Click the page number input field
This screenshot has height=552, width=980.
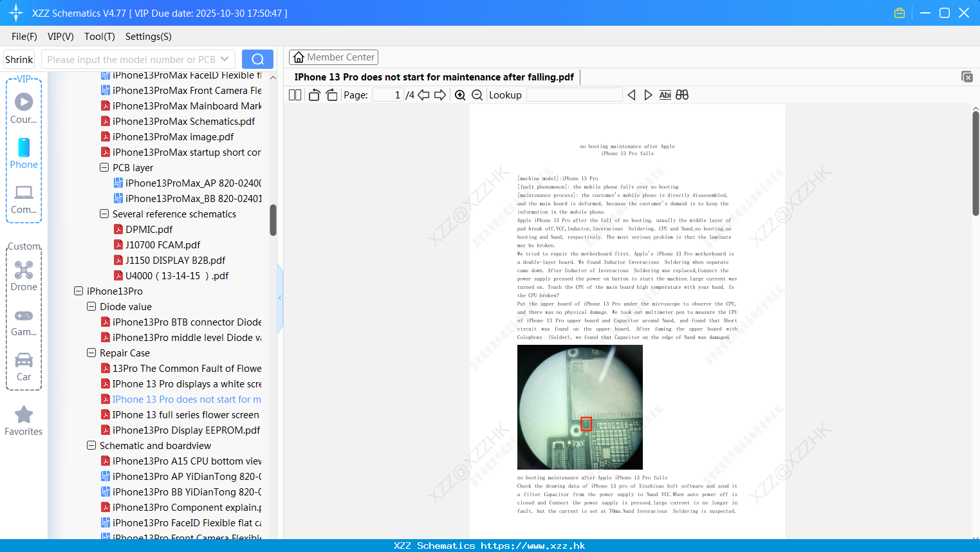[388, 95]
